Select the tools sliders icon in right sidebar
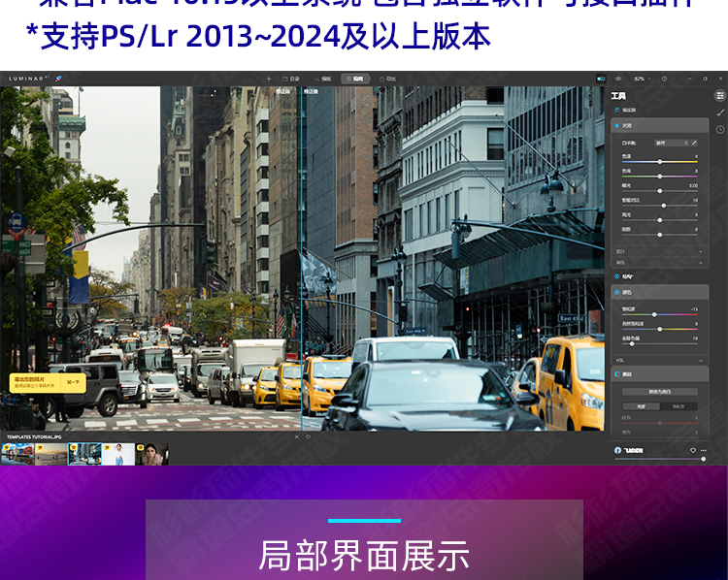The height and width of the screenshot is (580, 728). (x=719, y=96)
